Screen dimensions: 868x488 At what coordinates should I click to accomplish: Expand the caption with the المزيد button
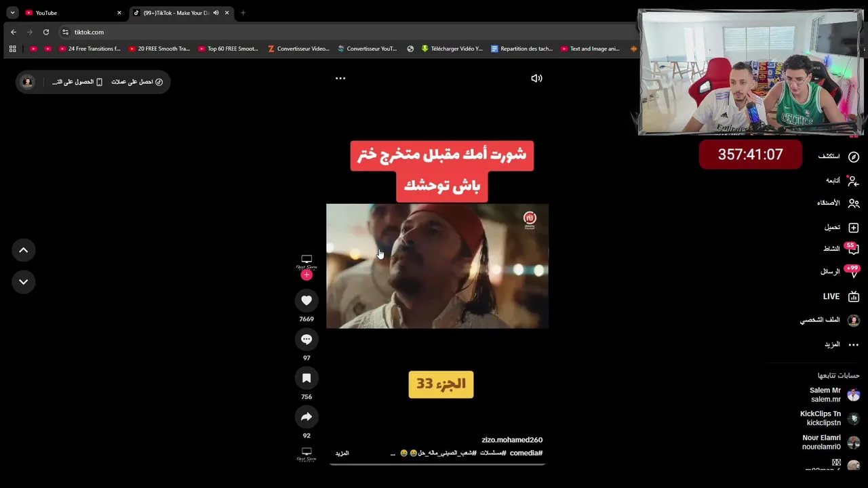[x=342, y=453]
